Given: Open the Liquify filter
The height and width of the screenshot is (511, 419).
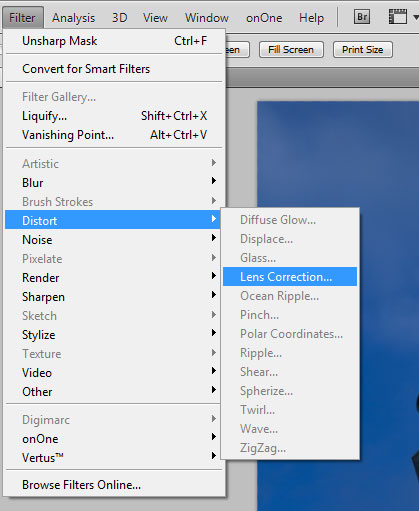Looking at the screenshot, I should pos(114,116).
